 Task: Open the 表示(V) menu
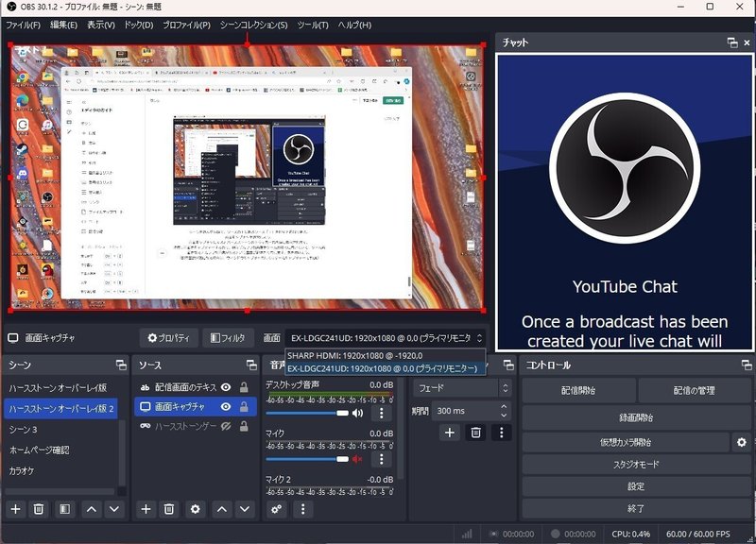(x=101, y=25)
